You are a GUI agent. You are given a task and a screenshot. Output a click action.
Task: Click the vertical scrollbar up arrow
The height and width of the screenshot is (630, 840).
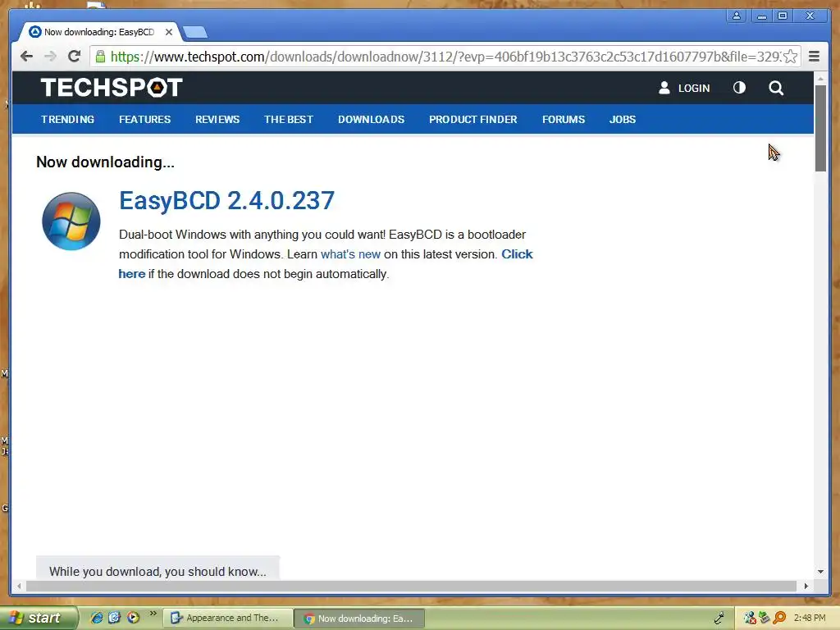(x=820, y=79)
